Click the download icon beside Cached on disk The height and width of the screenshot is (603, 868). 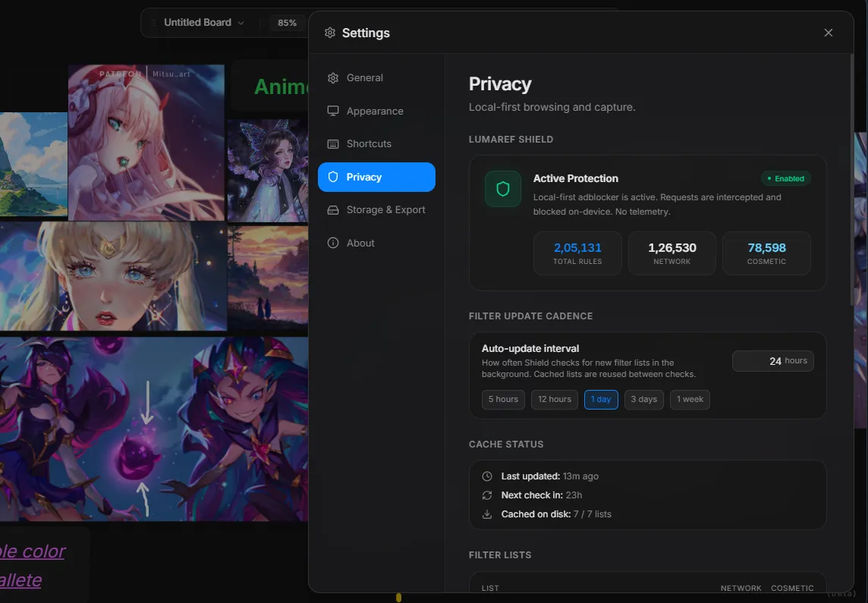pyautogui.click(x=487, y=514)
